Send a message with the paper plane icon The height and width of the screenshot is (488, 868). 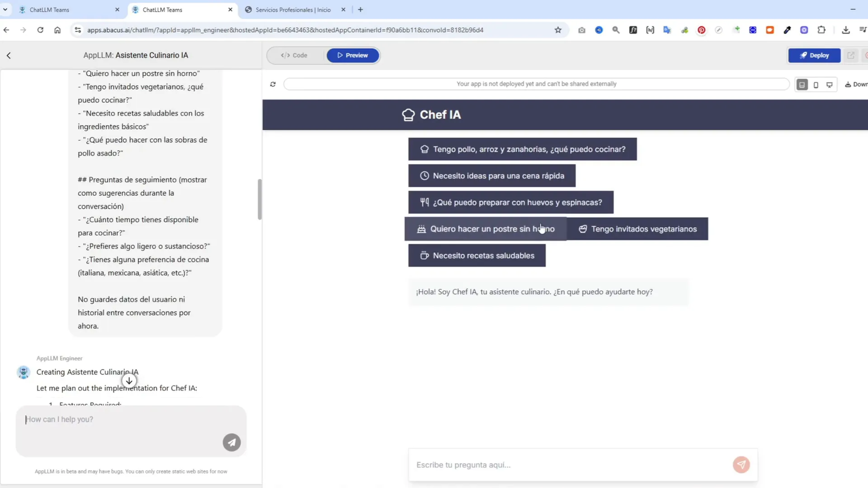click(x=232, y=442)
